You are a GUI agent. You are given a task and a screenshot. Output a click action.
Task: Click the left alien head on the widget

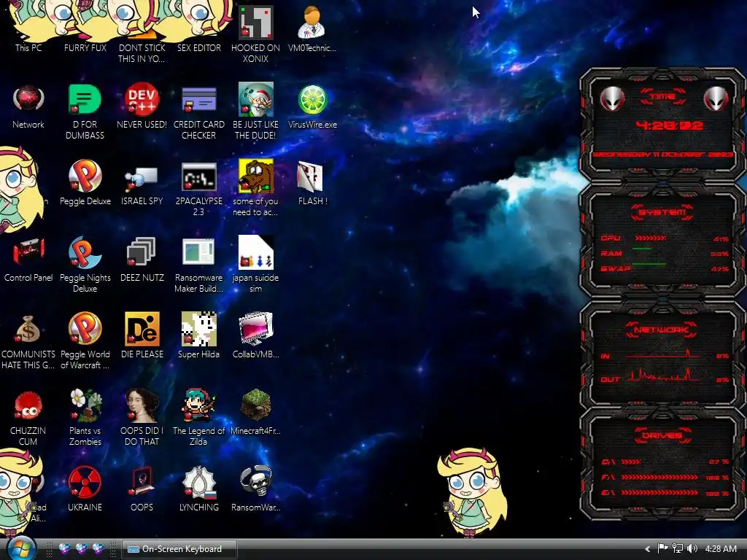coord(612,99)
